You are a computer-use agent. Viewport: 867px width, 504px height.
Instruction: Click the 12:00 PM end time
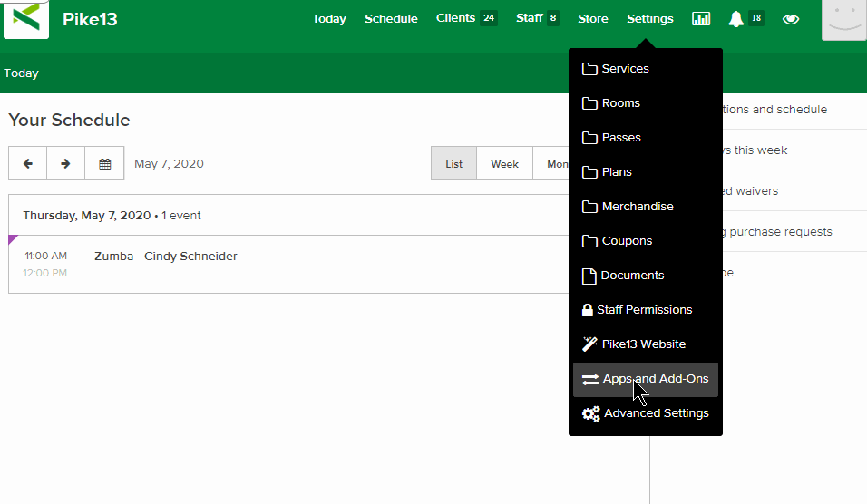click(x=44, y=273)
